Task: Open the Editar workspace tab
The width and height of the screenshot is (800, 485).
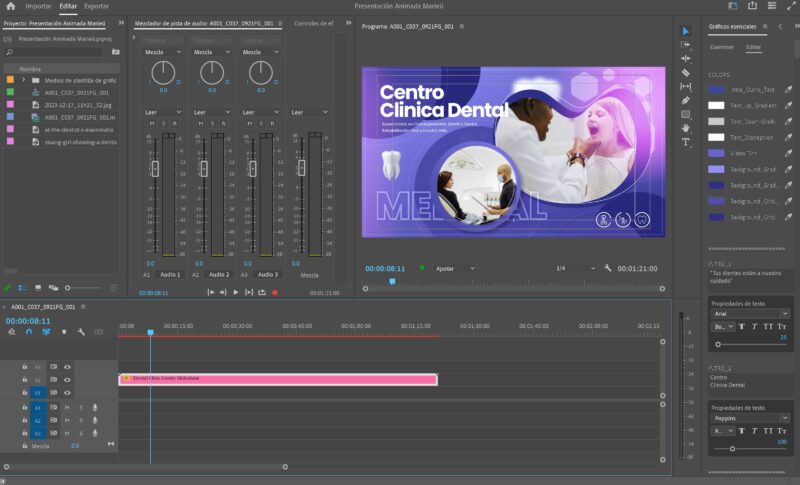Action: (68, 6)
